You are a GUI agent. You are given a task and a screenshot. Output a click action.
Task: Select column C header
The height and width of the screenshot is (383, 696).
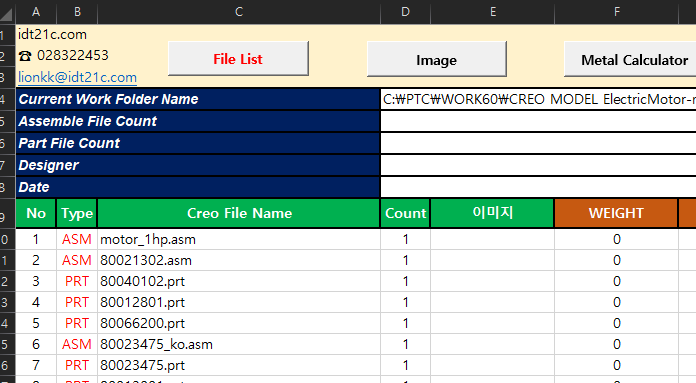click(239, 12)
